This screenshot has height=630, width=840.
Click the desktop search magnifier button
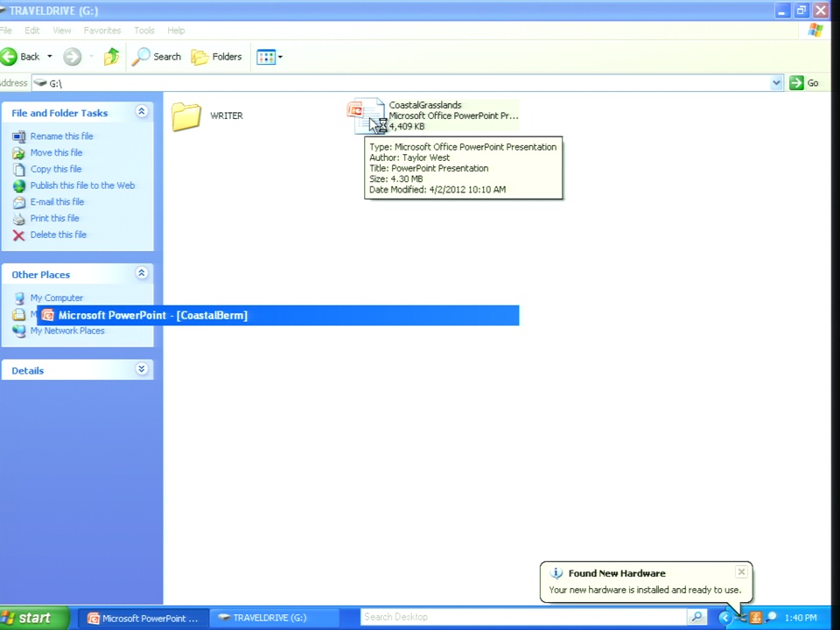[x=696, y=618]
